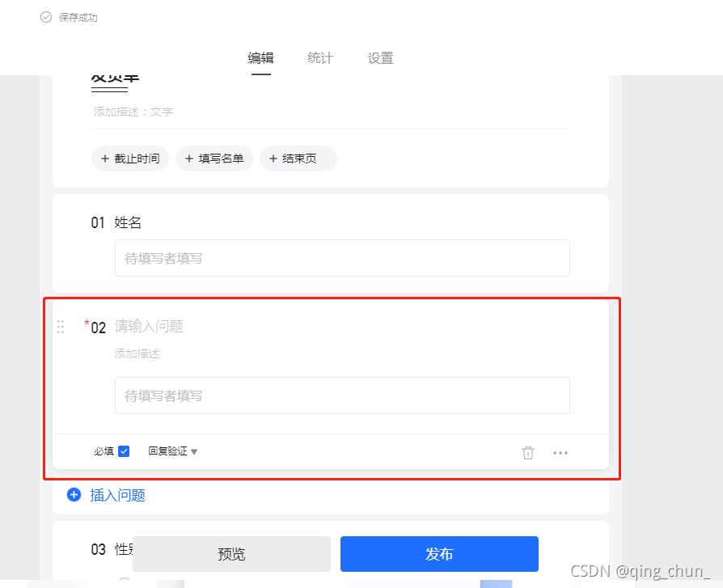Image resolution: width=723 pixels, height=588 pixels.
Task: Add a deadline with 截止时间 button
Action: 130,159
